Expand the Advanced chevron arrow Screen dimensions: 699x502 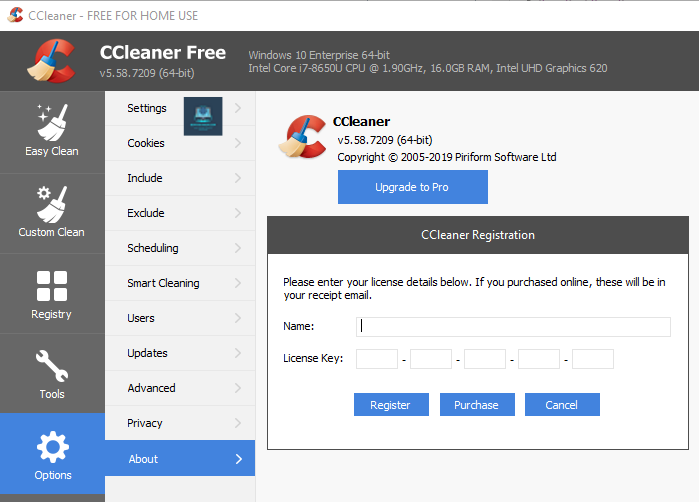pyautogui.click(x=238, y=388)
